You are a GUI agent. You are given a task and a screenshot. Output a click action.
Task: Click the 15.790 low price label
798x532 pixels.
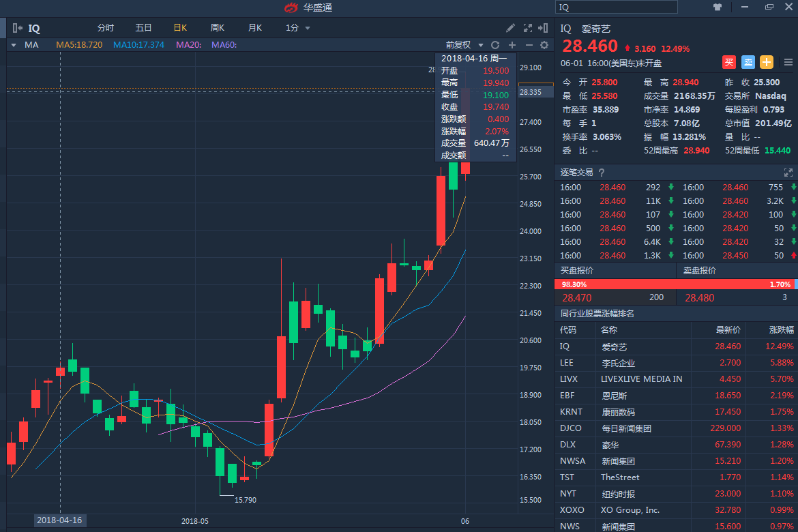[x=246, y=500]
